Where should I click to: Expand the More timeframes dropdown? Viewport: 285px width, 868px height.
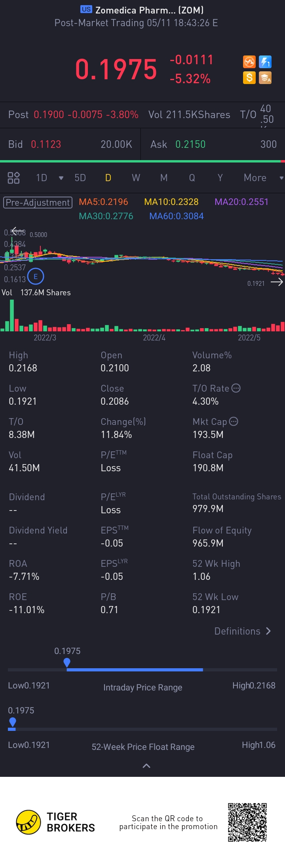pos(281,178)
